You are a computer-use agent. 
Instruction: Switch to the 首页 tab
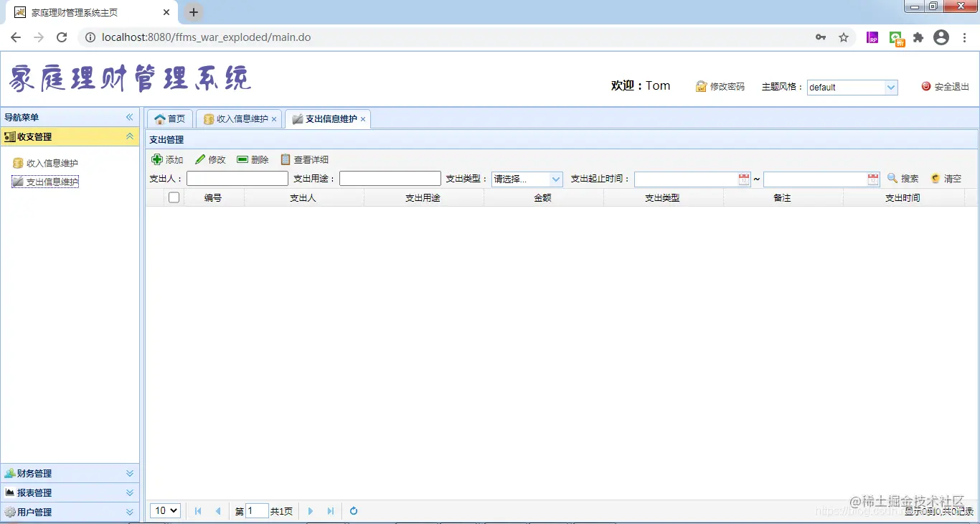click(x=169, y=119)
